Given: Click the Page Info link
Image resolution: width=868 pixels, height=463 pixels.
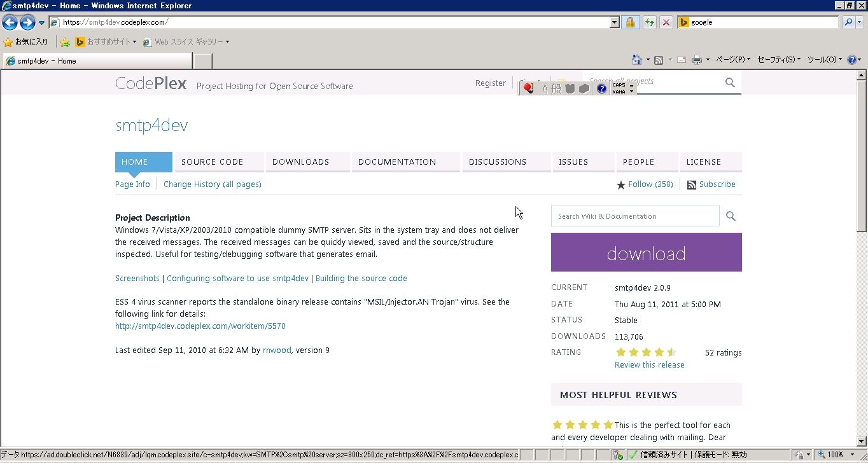Looking at the screenshot, I should click(132, 184).
